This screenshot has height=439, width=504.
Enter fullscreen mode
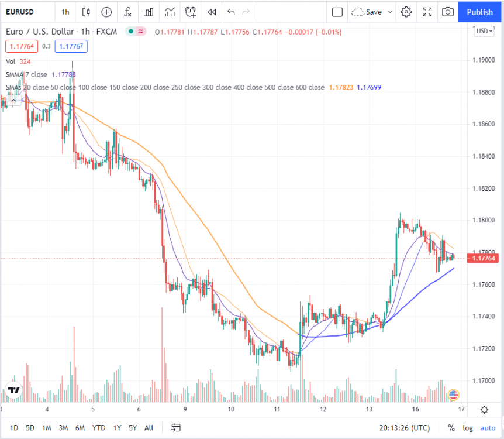[x=427, y=12]
